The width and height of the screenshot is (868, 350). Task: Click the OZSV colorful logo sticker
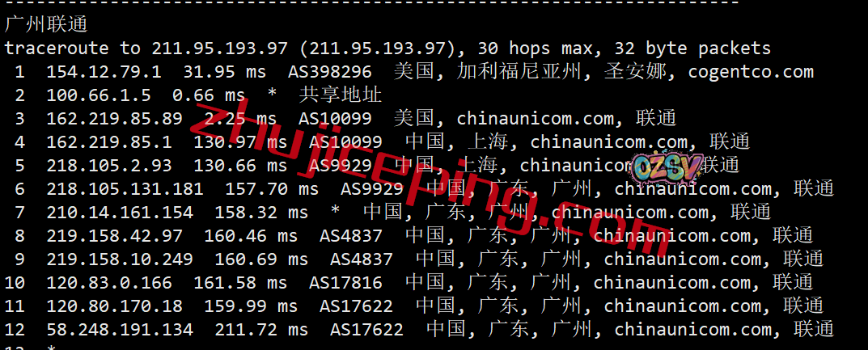pos(667,166)
